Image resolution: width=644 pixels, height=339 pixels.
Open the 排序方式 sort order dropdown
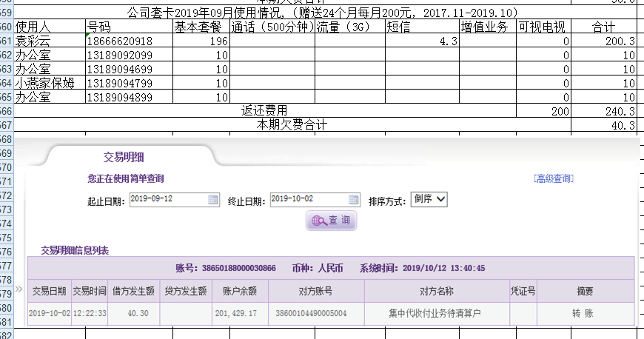[x=429, y=200]
